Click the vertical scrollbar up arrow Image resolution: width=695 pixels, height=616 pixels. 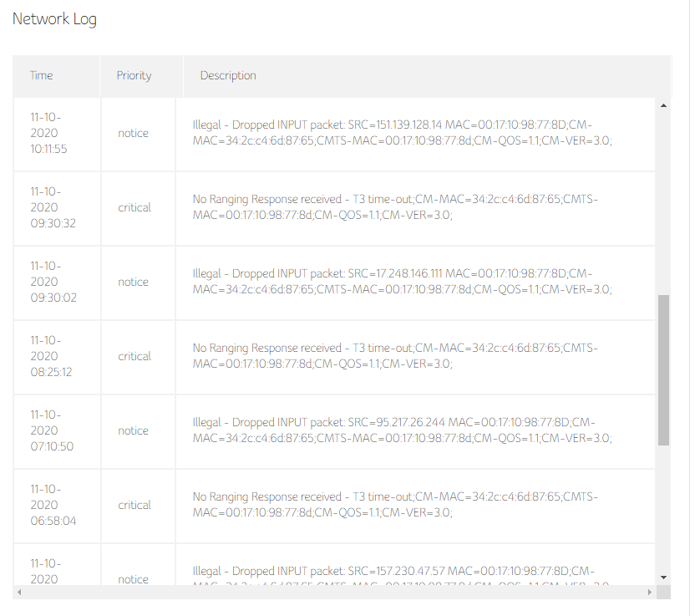pos(663,106)
